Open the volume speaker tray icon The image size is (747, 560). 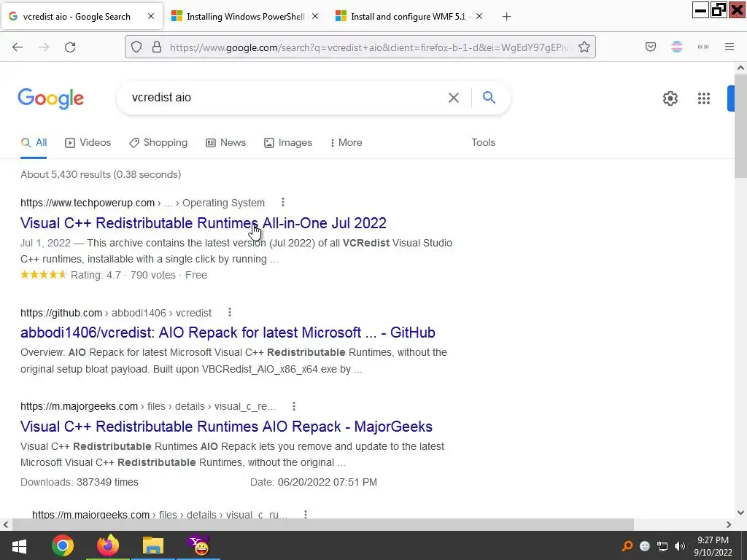tap(680, 546)
